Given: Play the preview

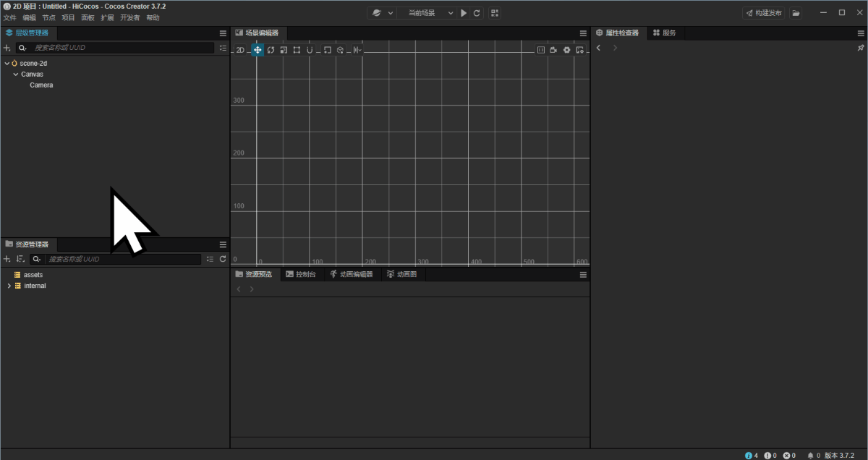Looking at the screenshot, I should tap(464, 13).
